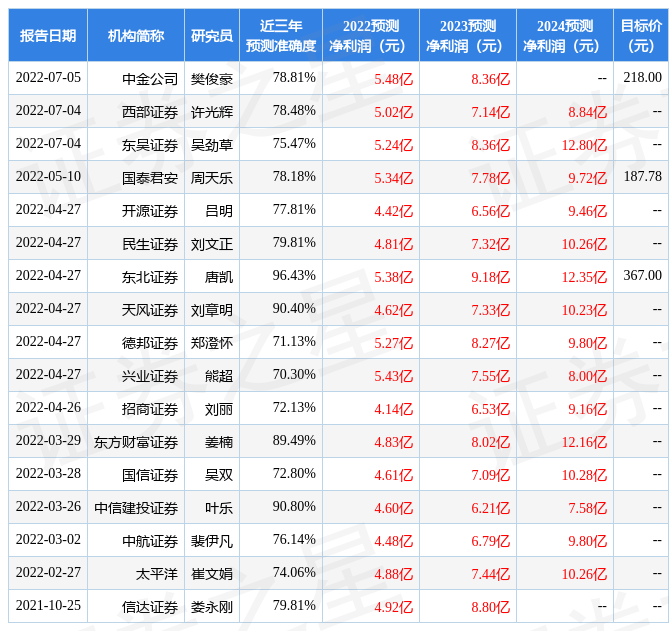This screenshot has height=631, width=669.
Task: Click accuracy value 77.81%
Action: point(294,209)
